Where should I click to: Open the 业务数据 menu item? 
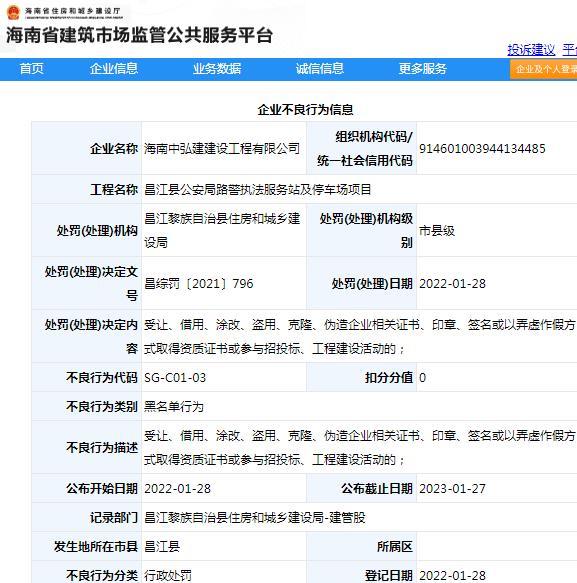(217, 68)
